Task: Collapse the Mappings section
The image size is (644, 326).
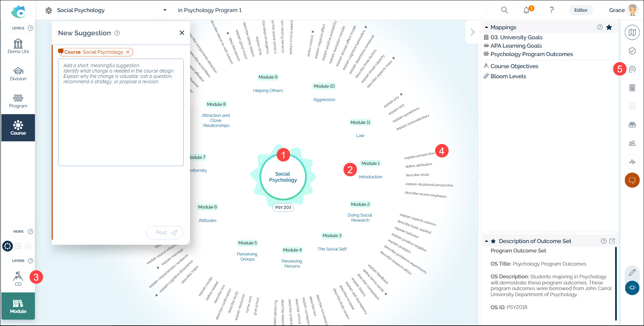Action: [487, 27]
